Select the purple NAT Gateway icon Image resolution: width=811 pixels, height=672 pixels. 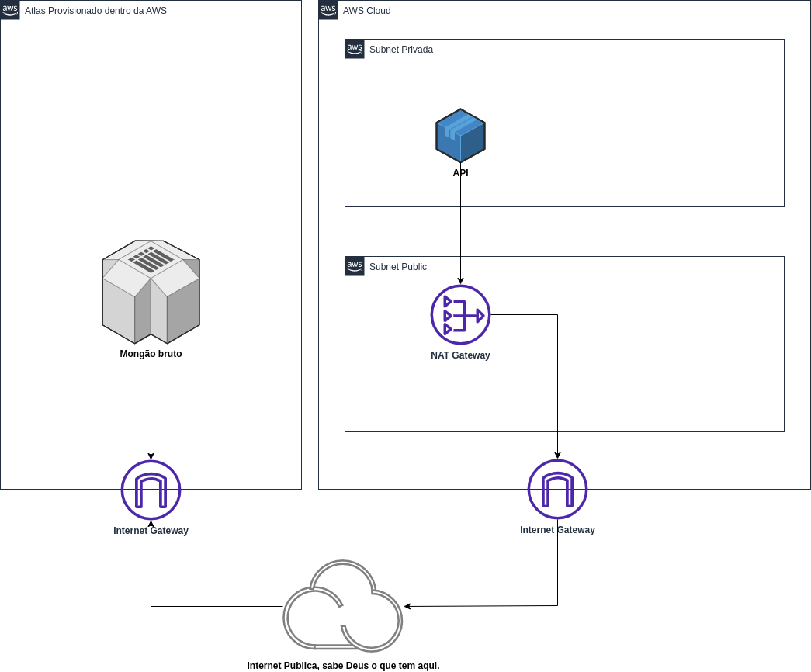pyautogui.click(x=460, y=314)
